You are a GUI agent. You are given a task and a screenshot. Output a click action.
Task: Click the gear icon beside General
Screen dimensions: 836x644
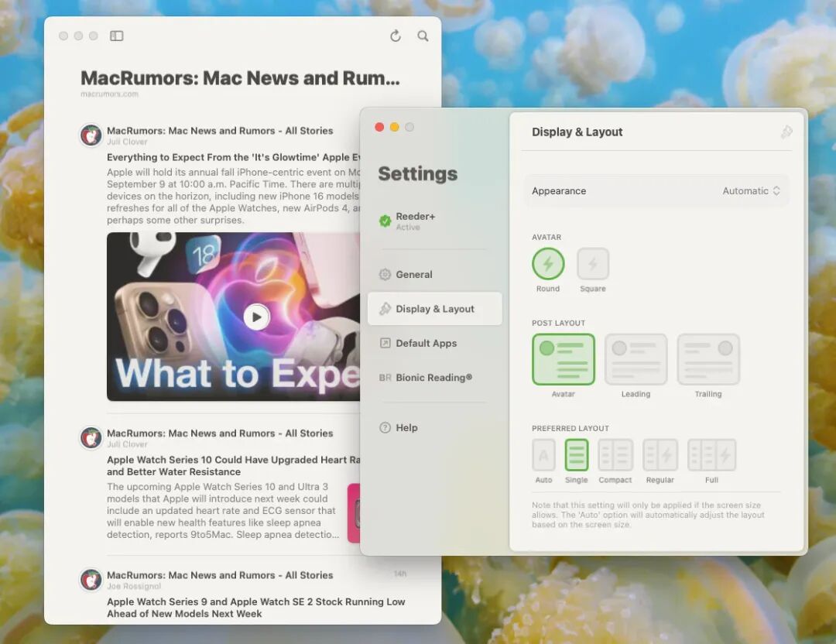[385, 274]
